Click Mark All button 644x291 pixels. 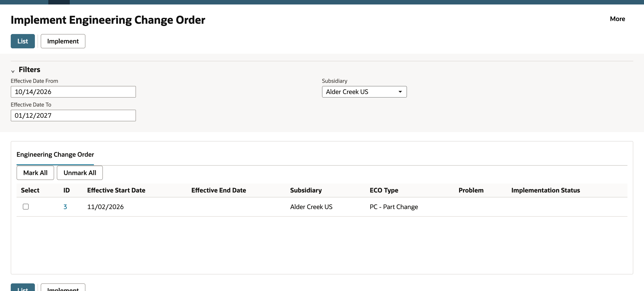point(35,173)
